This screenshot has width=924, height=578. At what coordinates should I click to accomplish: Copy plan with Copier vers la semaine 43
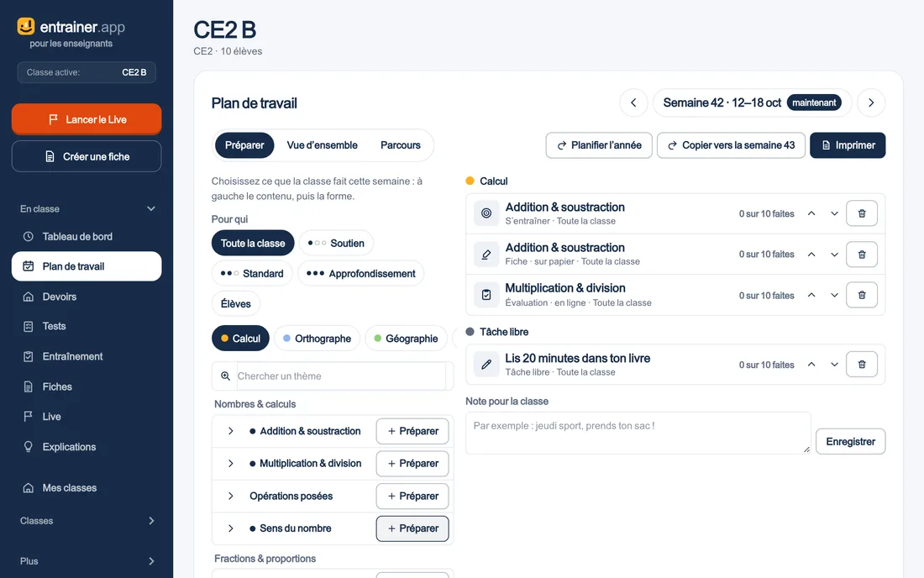click(x=732, y=145)
